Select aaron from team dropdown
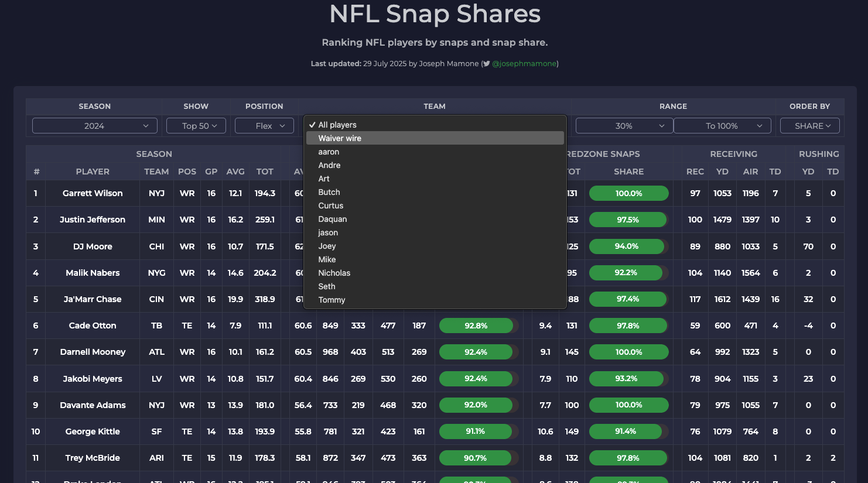The width and height of the screenshot is (868, 483). (x=435, y=152)
